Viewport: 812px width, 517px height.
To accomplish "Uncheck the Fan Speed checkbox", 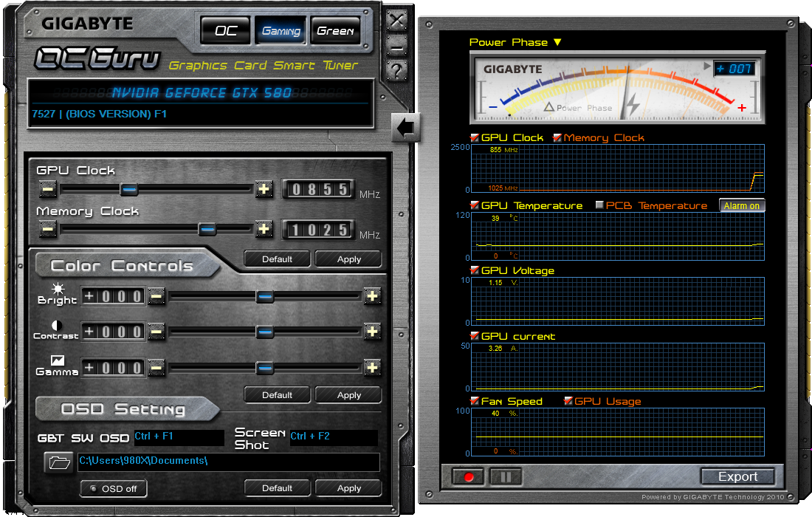I will [475, 401].
